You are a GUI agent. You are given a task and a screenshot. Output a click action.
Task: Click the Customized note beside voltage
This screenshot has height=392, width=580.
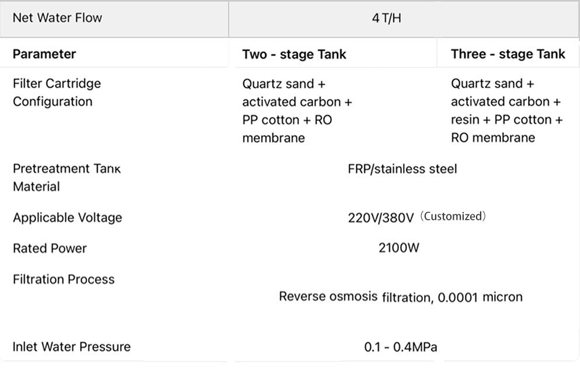(x=453, y=216)
